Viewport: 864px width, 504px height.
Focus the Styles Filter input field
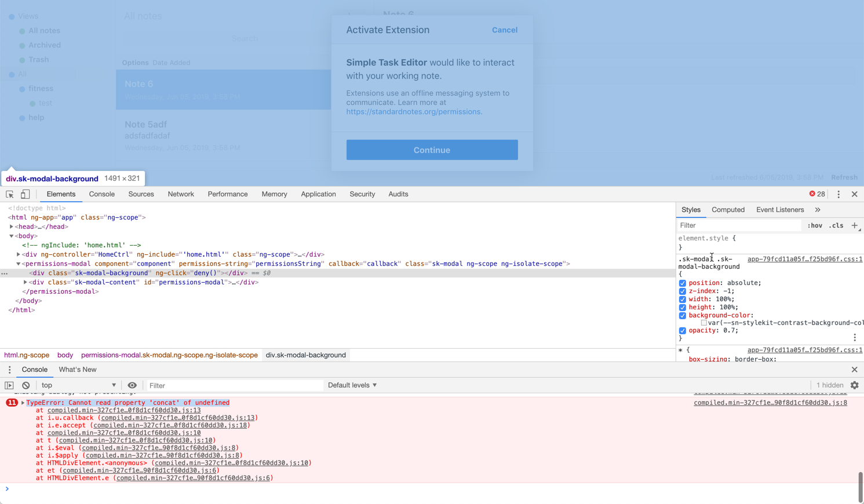click(x=739, y=225)
